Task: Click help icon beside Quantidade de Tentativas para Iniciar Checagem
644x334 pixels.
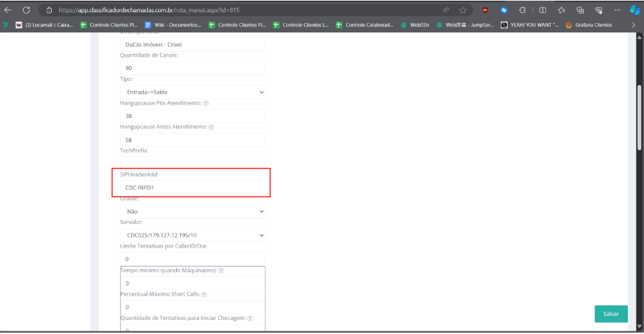Action: click(250, 318)
